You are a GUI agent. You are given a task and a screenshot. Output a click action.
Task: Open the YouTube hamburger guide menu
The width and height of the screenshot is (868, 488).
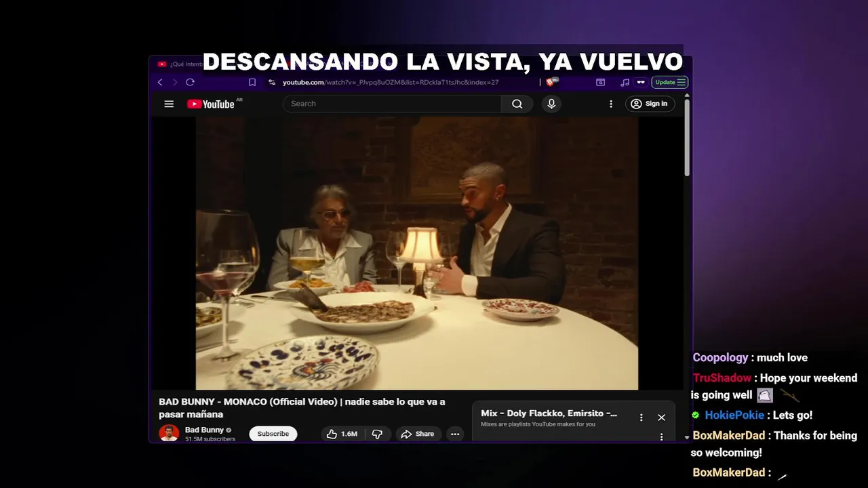tap(169, 104)
